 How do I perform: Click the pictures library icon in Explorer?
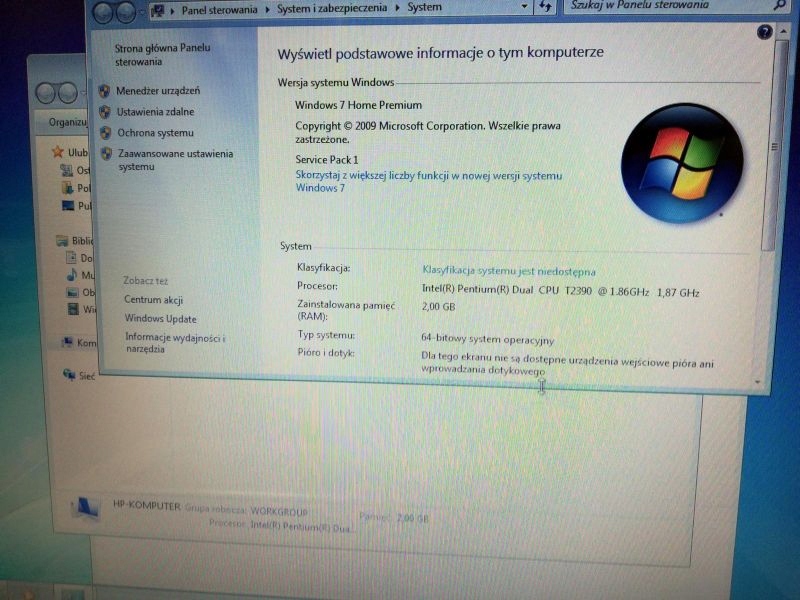coord(72,292)
